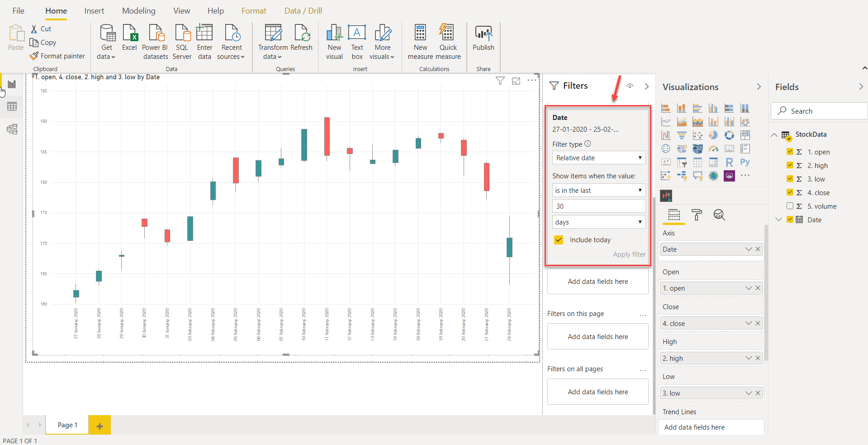Open the Filter type Relative date dropdown
Screen dimensions: 868x445
[598, 158]
